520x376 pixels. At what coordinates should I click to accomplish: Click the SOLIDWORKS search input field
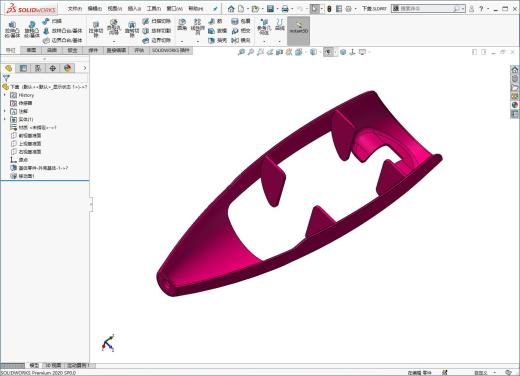click(427, 9)
